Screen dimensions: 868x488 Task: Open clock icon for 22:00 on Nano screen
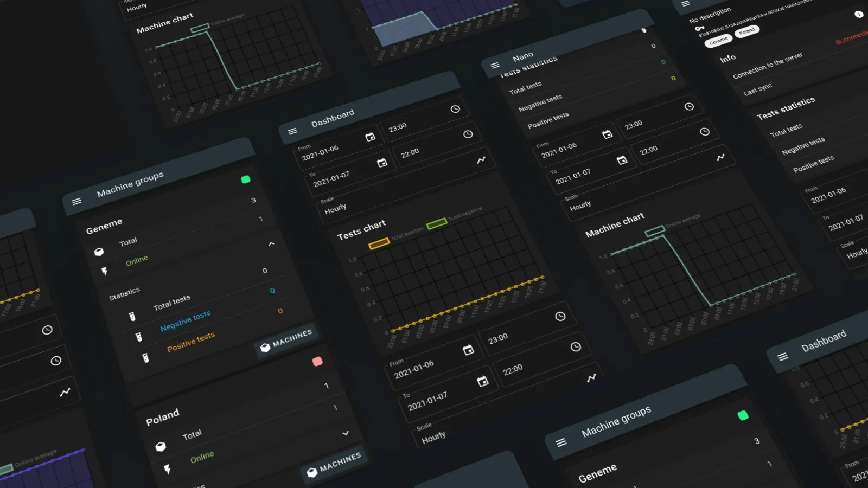tap(704, 132)
